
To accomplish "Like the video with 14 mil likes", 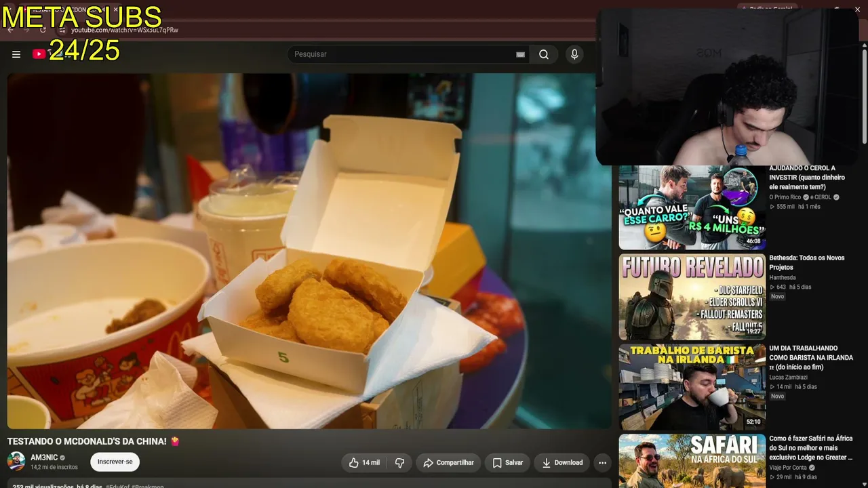I will (364, 463).
